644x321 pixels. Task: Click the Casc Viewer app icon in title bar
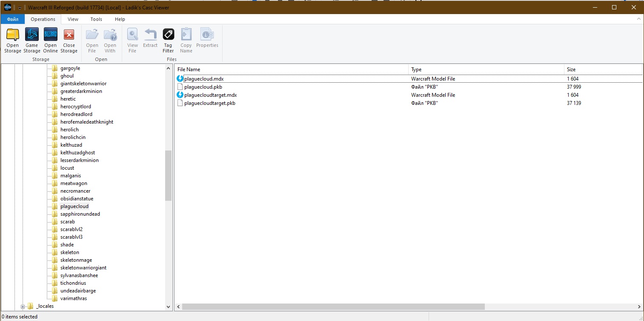point(7,7)
